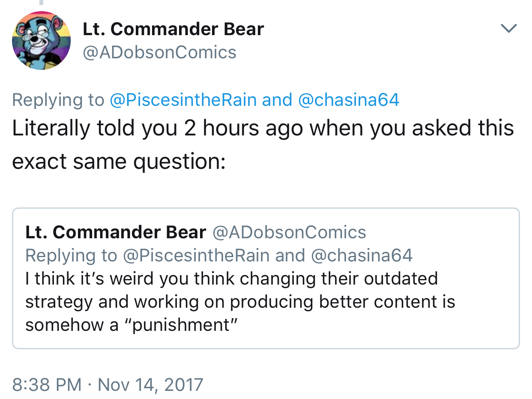Tap quoted text about outdated strategy
Image resolution: width=532 pixels, height=399 pixels.
coord(240,302)
